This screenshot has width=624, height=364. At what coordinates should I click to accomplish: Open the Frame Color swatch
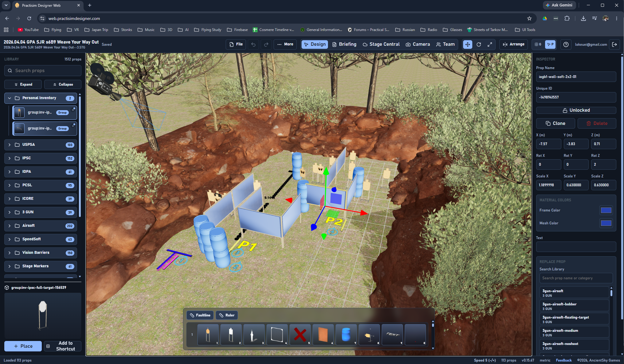pos(606,210)
